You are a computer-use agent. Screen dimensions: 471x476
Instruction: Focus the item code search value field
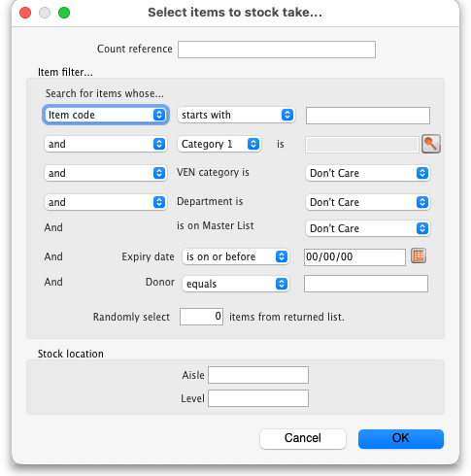pos(368,116)
